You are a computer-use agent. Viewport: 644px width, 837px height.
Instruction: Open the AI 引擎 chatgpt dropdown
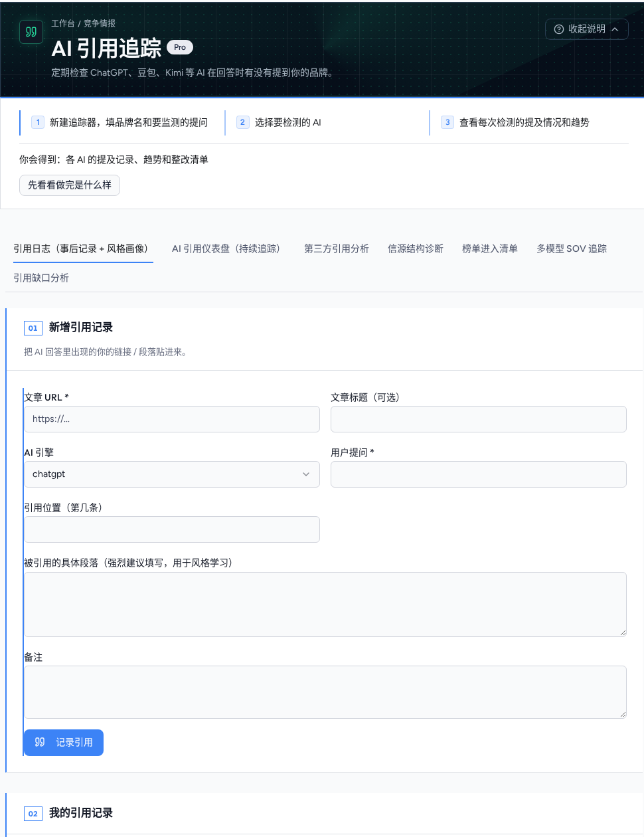point(172,474)
